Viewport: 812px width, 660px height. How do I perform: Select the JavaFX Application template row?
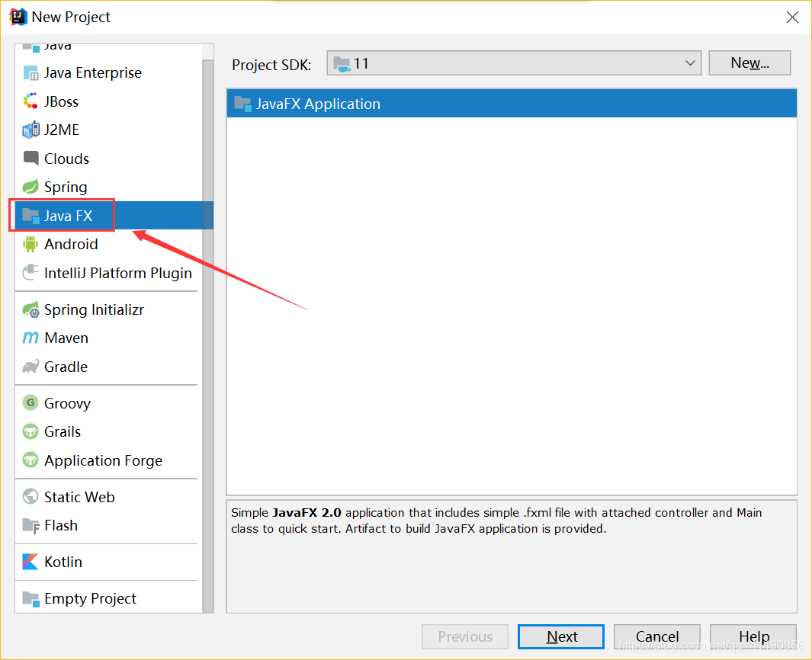click(x=512, y=104)
